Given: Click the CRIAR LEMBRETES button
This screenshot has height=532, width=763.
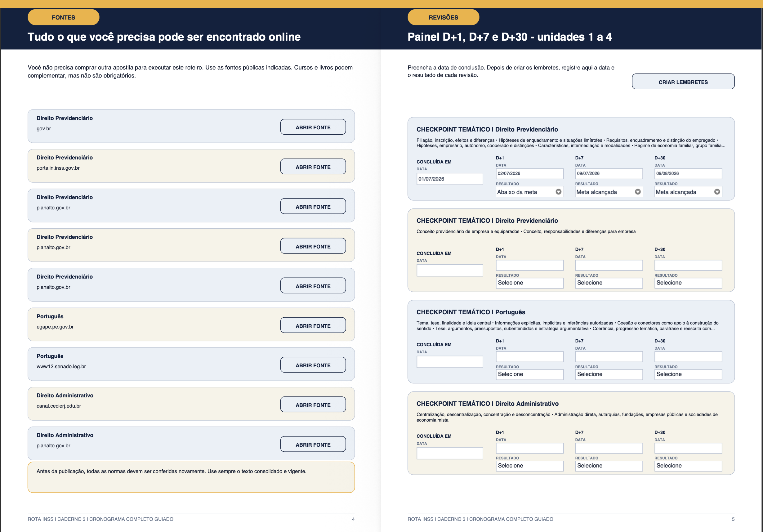Looking at the screenshot, I should [x=683, y=82].
